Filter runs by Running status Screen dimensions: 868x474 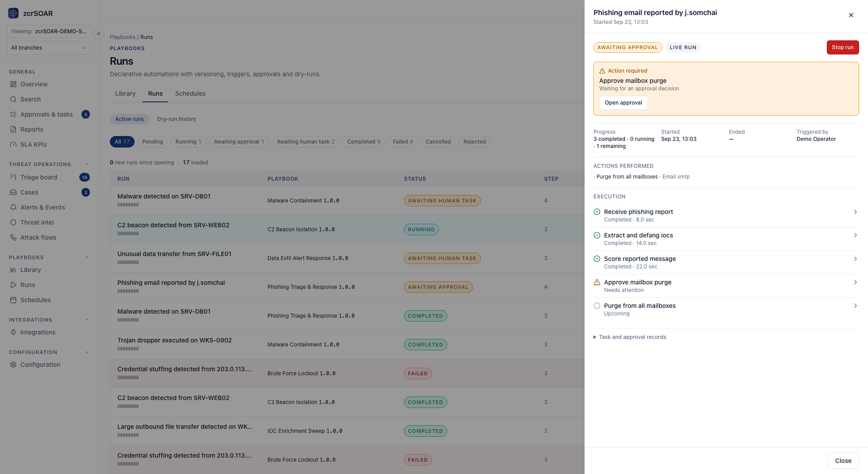[x=188, y=142]
